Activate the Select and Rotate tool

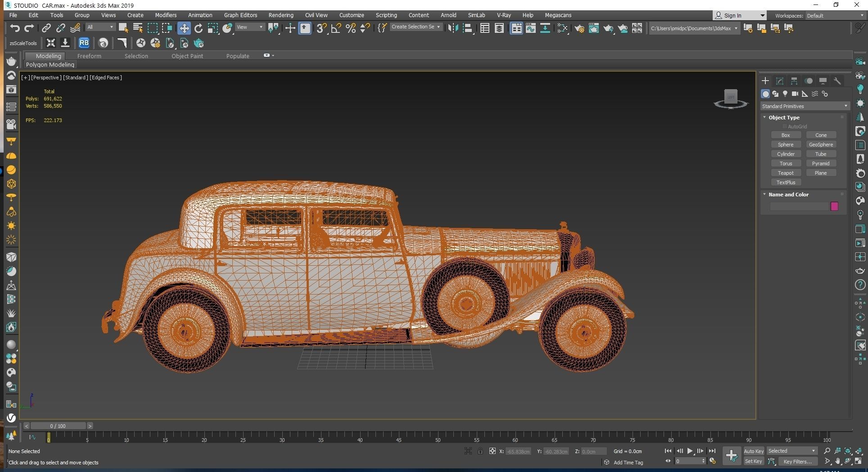click(199, 28)
